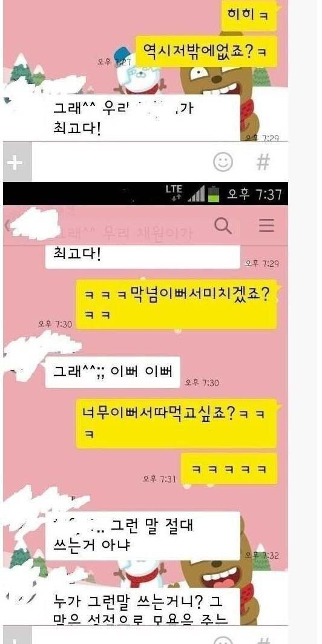Open the chat room hamburger menu

266,226
